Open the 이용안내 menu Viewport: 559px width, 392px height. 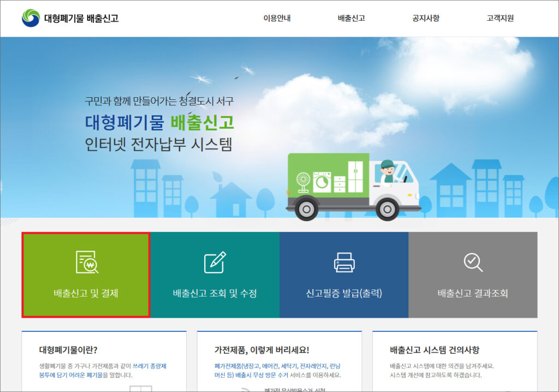tap(277, 18)
